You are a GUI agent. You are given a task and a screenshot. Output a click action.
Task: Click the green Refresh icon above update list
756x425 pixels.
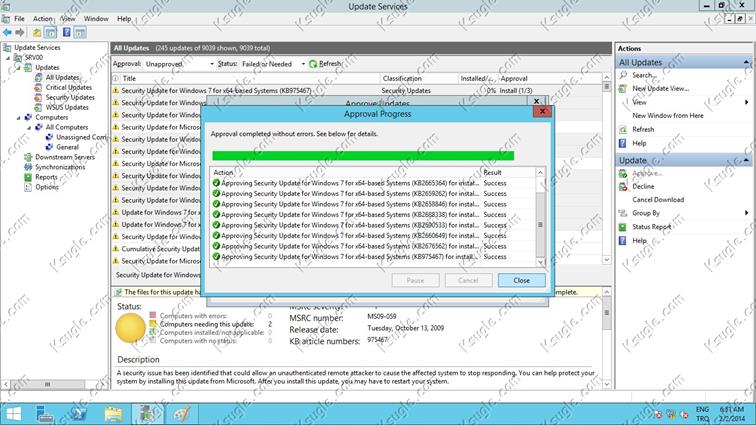[313, 64]
